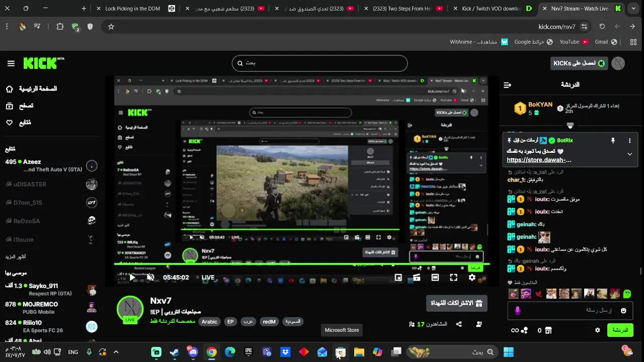This screenshot has height=362, width=644.
Task: Collapse the pinned message chevron
Action: (629, 154)
